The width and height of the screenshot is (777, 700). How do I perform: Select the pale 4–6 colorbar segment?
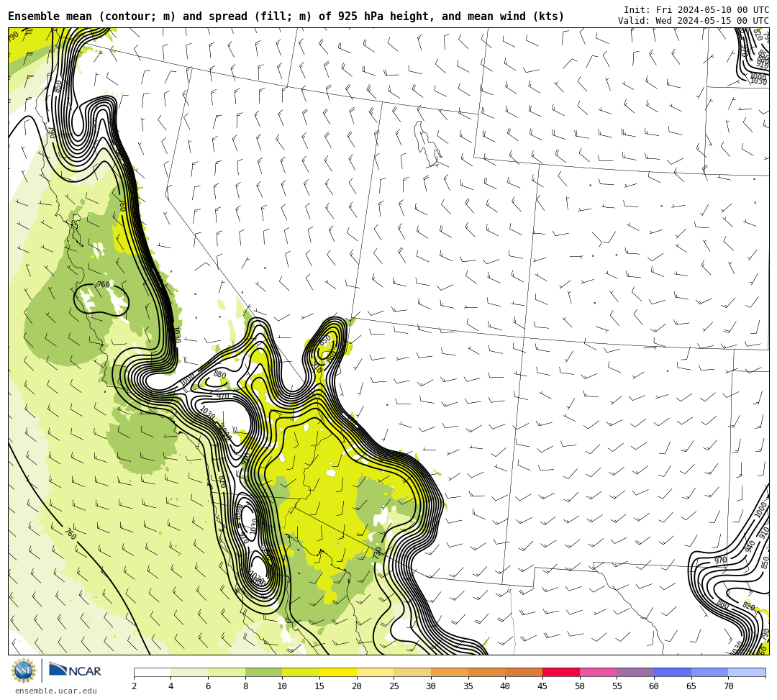[189, 672]
